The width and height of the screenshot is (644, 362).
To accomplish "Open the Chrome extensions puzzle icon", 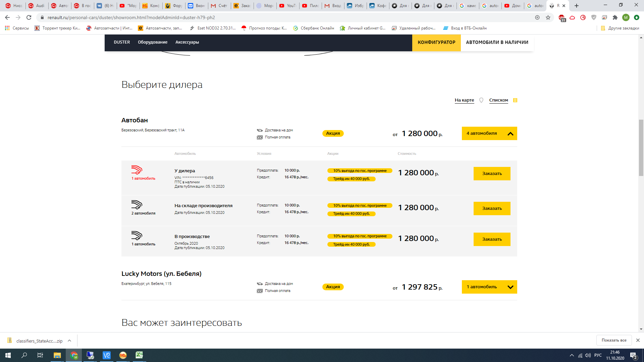I will point(615,17).
